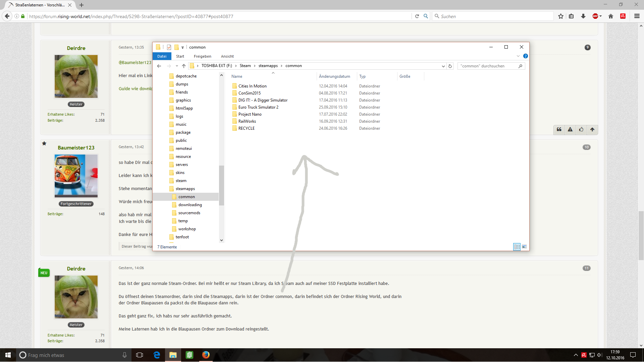Click Baumeister123 profile avatar image
The image size is (644, 362).
pos(76,176)
